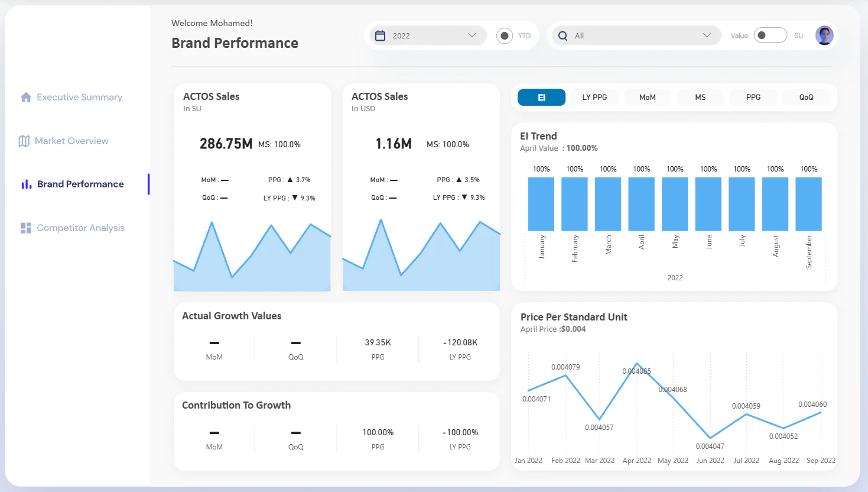
Task: Click the Market Overview map icon
Action: [24, 141]
